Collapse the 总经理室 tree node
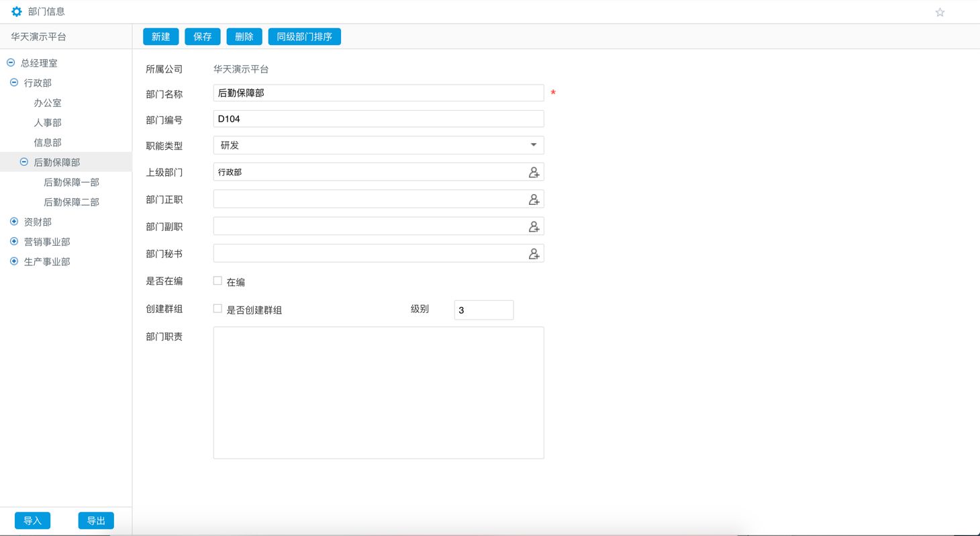Screen dimensions: 980x536 (11, 63)
